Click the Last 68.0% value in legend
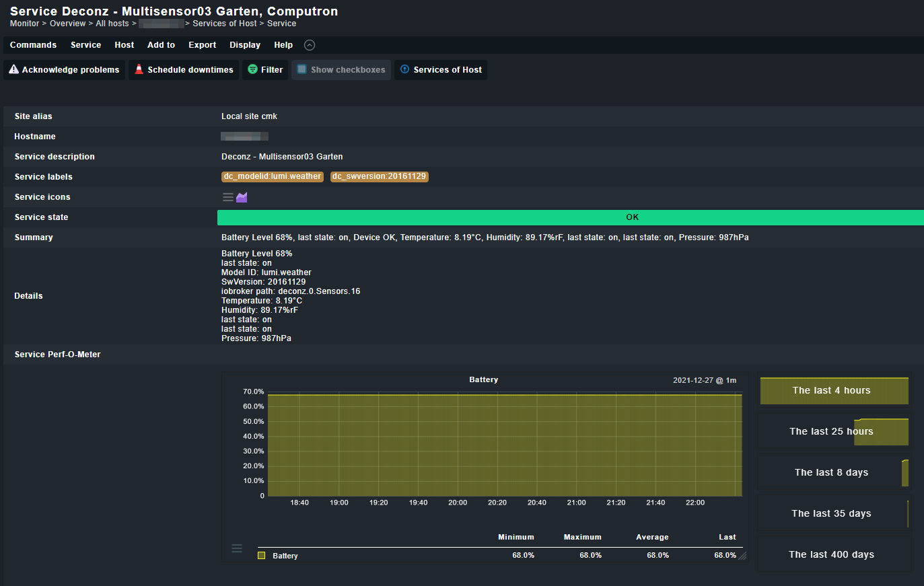 725,556
